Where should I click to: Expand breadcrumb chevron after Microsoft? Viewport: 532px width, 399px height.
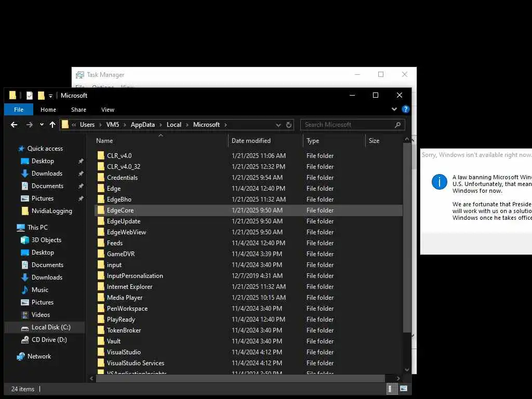click(225, 125)
